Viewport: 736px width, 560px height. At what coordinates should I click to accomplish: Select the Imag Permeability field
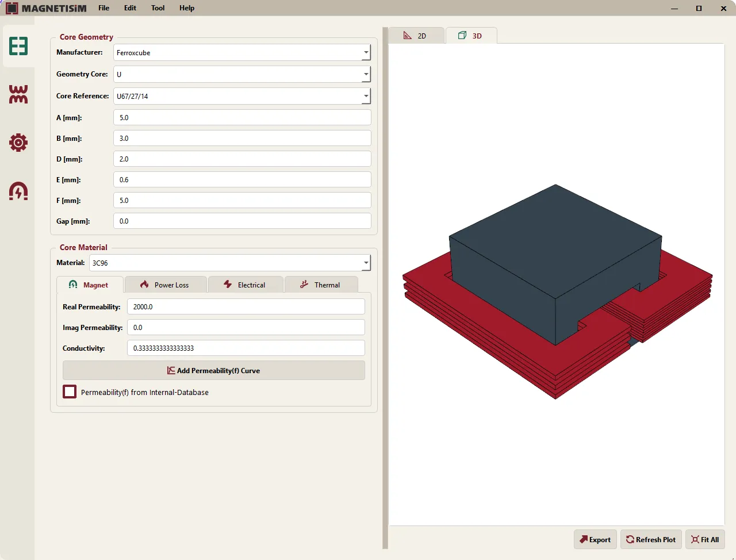pyautogui.click(x=246, y=327)
